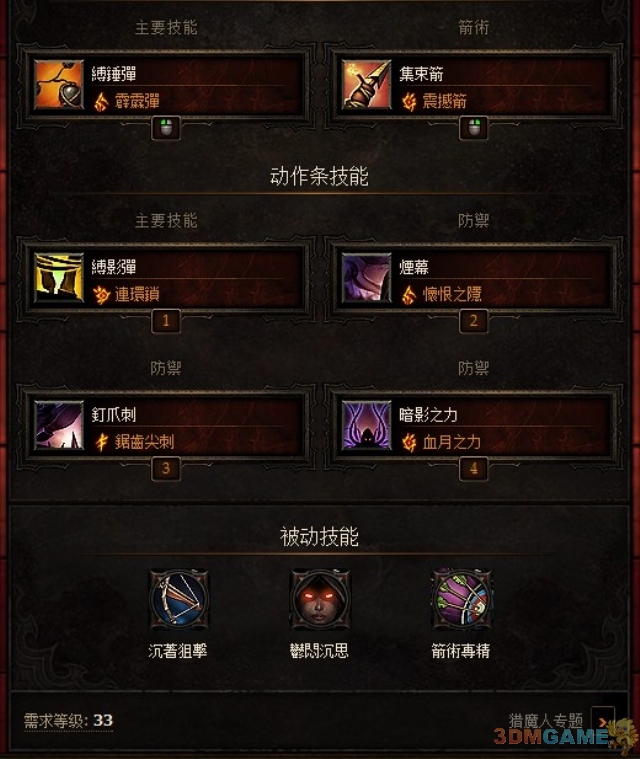Select the 煙幕 smoke screen skill icon
640x759 pixels.
pyautogui.click(x=366, y=278)
